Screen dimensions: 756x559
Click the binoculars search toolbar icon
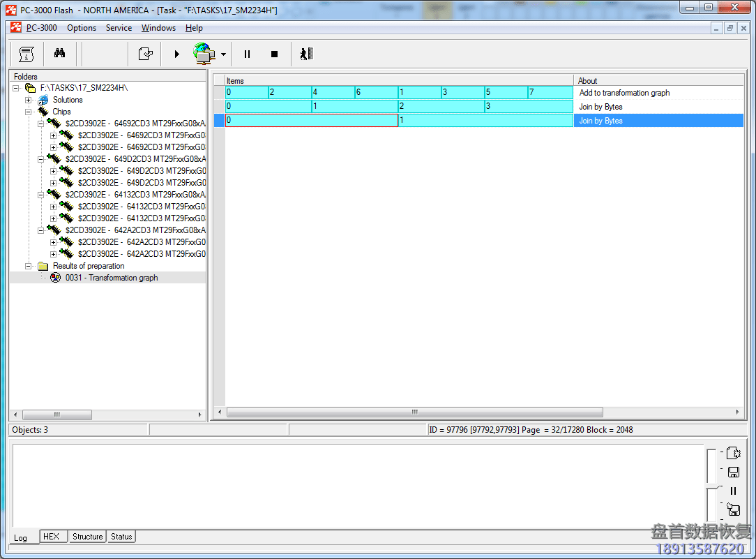click(59, 54)
